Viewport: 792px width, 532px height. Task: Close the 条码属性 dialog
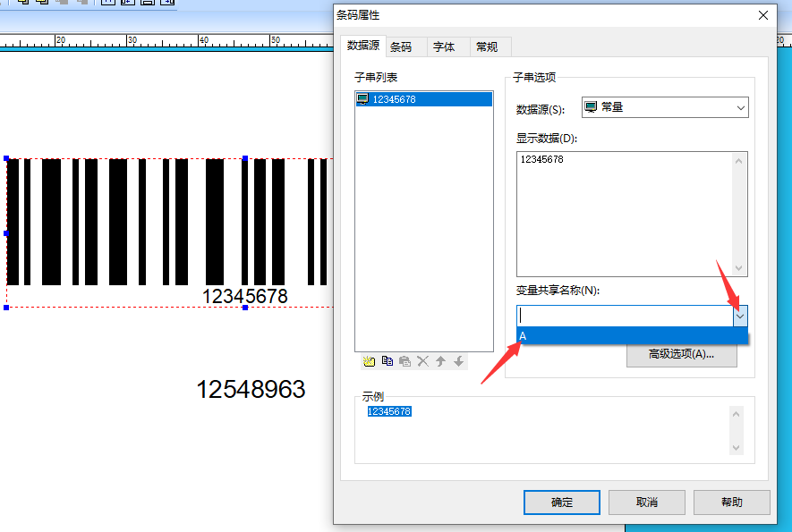(x=763, y=15)
